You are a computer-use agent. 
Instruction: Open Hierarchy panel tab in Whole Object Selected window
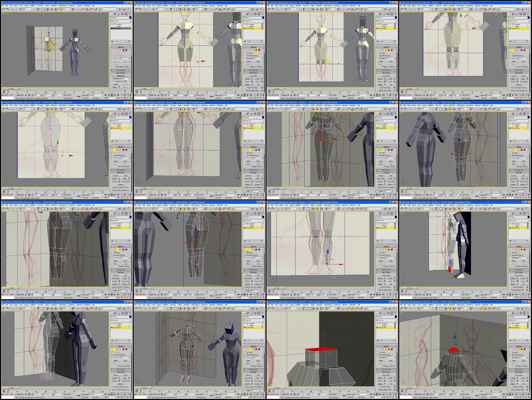pos(119,14)
